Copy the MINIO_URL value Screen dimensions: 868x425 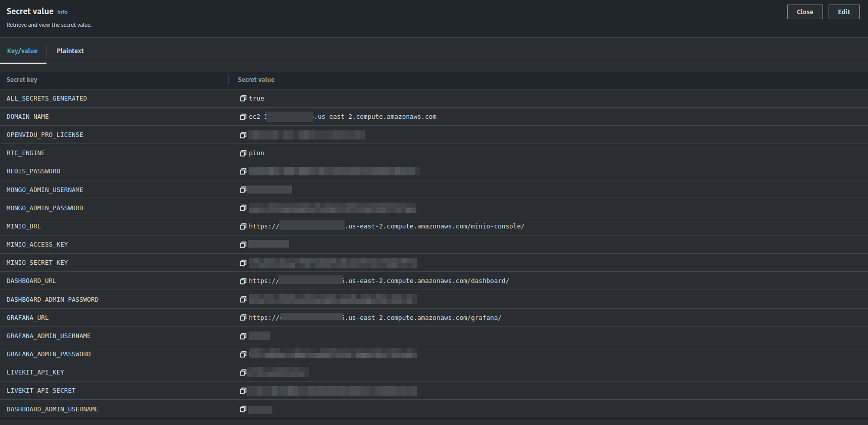pos(243,226)
